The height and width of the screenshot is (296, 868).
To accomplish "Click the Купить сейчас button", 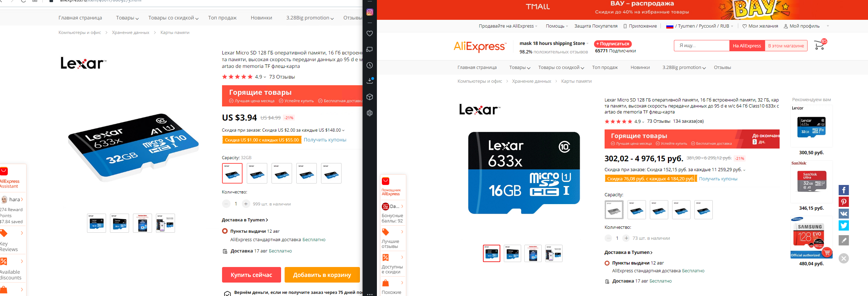I will point(251,275).
